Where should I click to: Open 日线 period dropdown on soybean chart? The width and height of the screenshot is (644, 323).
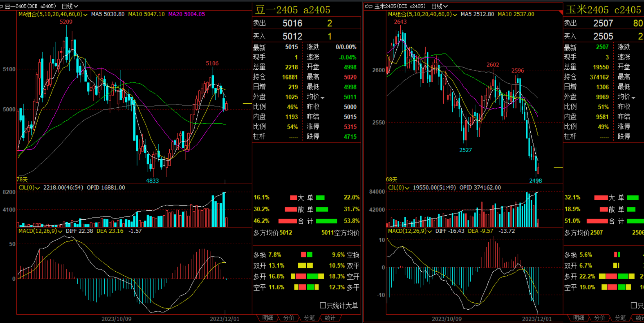[70, 6]
